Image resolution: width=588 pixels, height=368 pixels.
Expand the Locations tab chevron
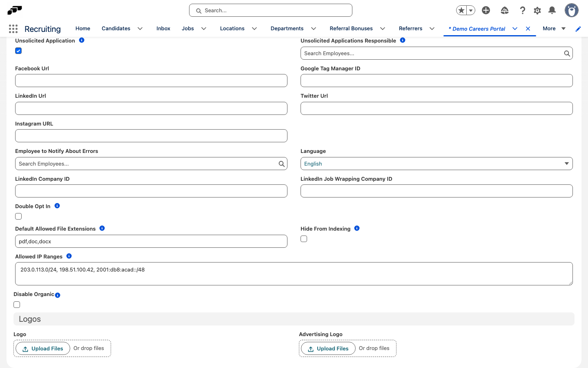(254, 29)
